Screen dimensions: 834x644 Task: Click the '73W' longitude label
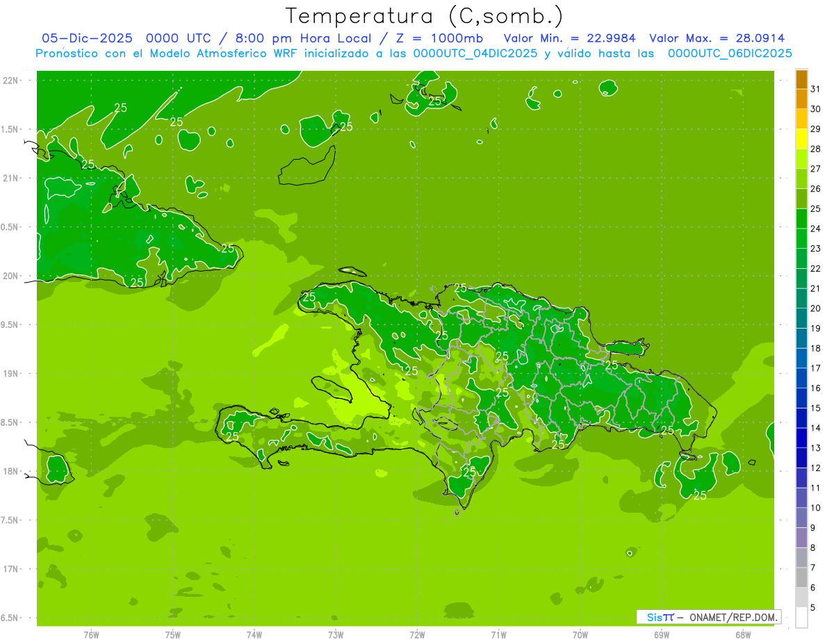click(336, 634)
